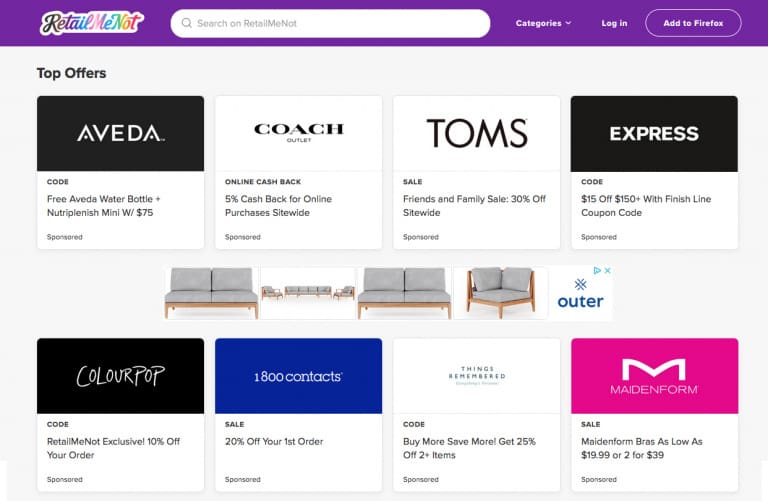Select 5% Cash Back for Online Purchases offer
The height and width of the screenshot is (501, 768).
(278, 206)
